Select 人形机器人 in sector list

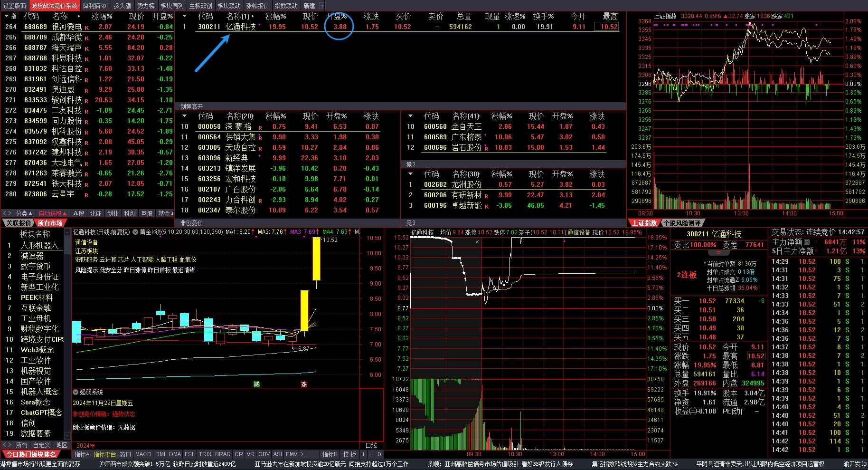coord(39,245)
